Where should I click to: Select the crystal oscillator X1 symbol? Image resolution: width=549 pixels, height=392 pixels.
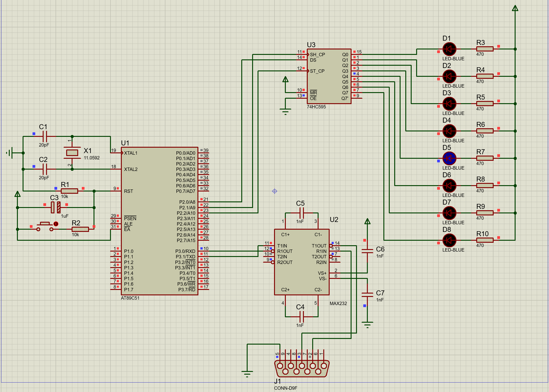[x=72, y=153]
